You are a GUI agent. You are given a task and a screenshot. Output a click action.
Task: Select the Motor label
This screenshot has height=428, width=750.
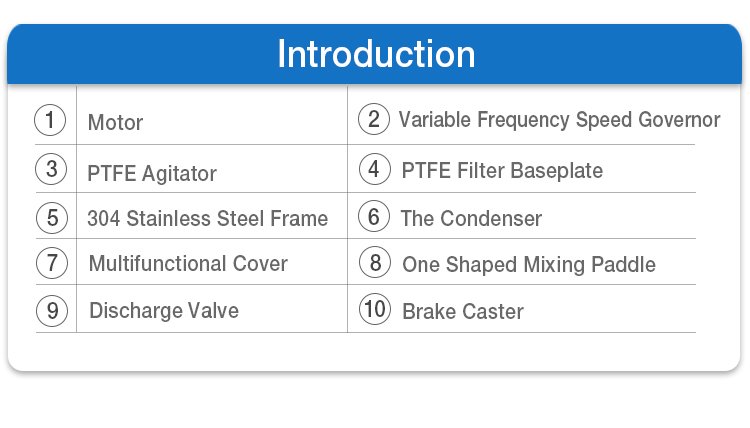click(115, 122)
